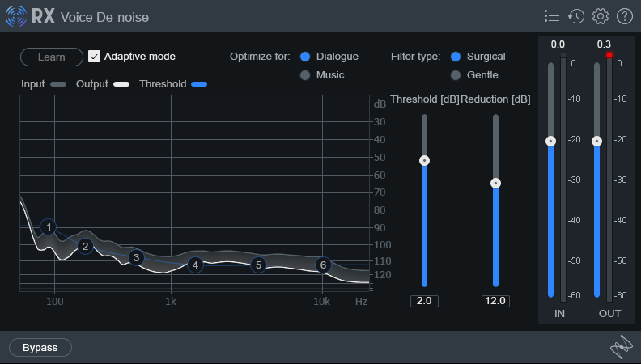Viewport: 641px width, 364px height.
Task: Select Music optimization option
Action: pyautogui.click(x=305, y=75)
